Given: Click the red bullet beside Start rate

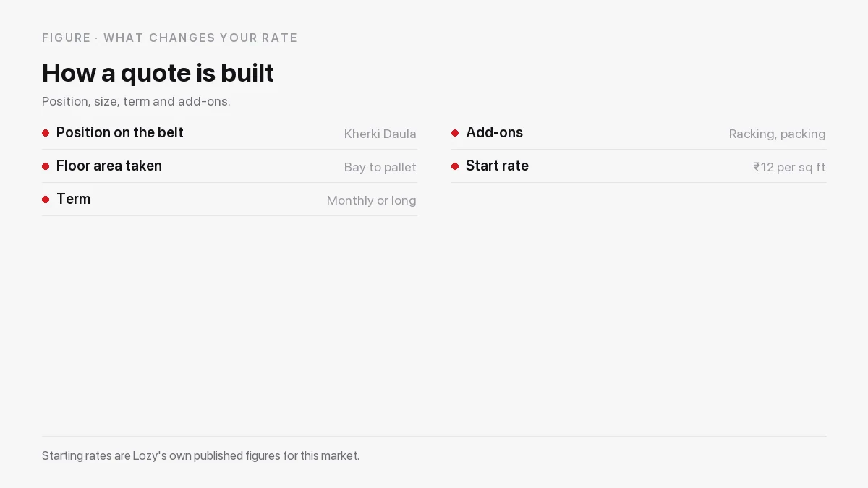Looking at the screenshot, I should (x=455, y=166).
